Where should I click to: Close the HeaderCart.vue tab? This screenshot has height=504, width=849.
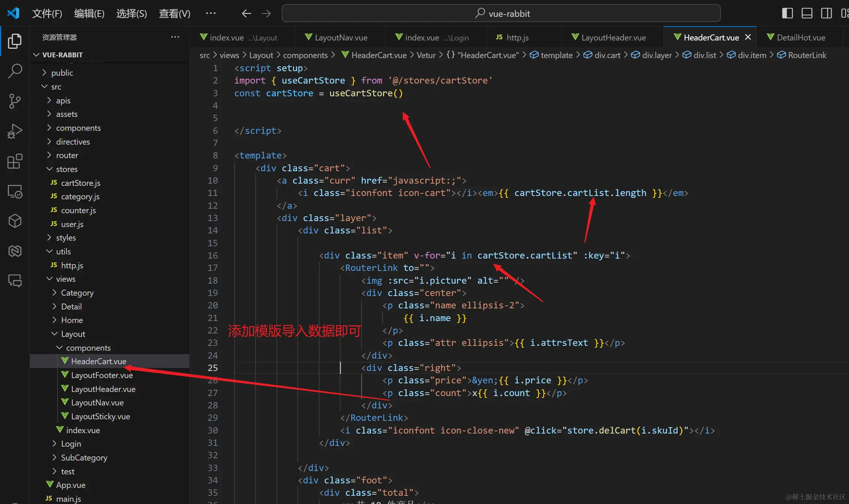coord(748,37)
